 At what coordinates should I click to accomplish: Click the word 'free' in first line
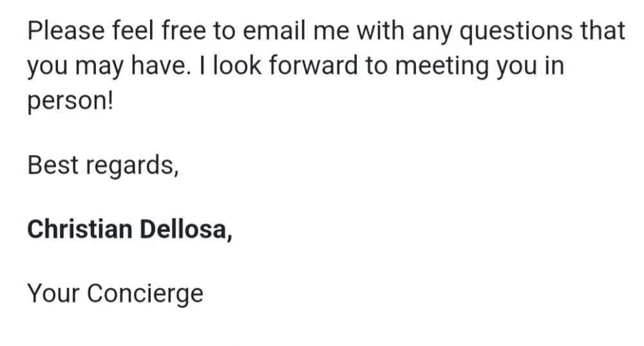coord(184,31)
